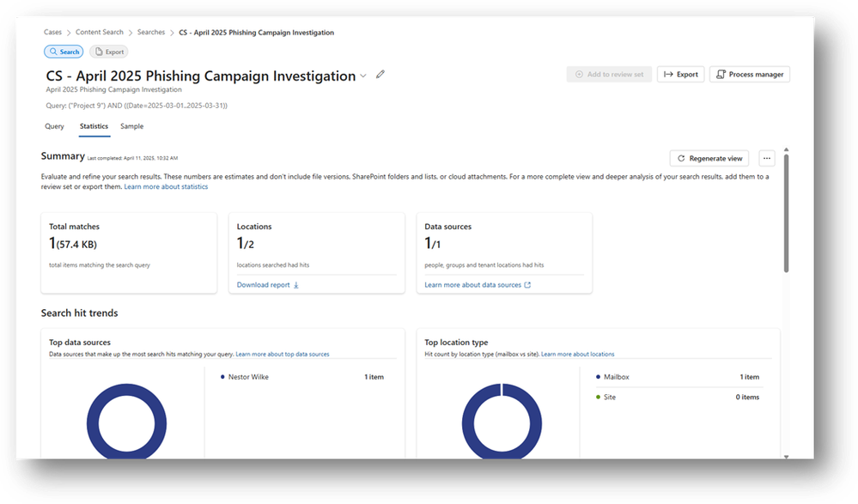Go to Content Search breadcrumb
This screenshot has width=858, height=504.
[100, 33]
